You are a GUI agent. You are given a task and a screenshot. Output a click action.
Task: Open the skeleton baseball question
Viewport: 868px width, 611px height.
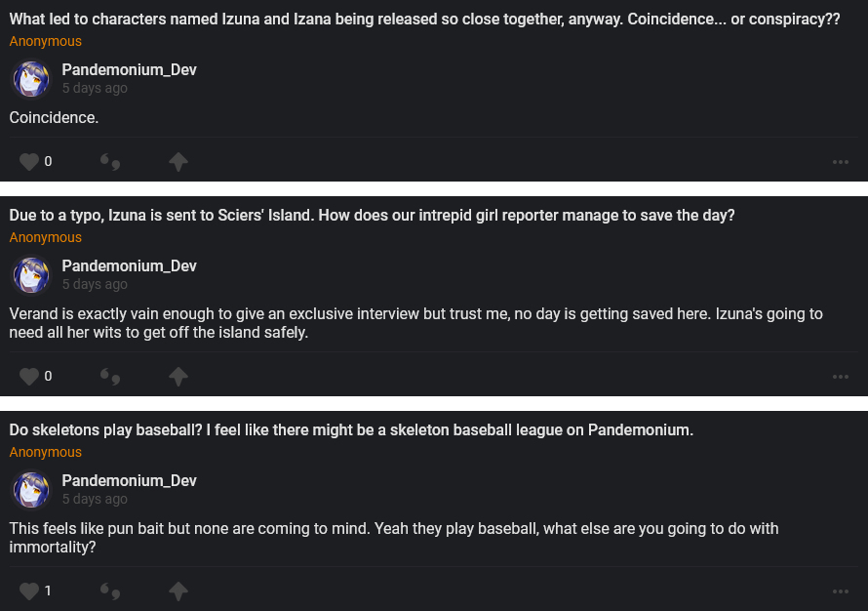tap(351, 430)
